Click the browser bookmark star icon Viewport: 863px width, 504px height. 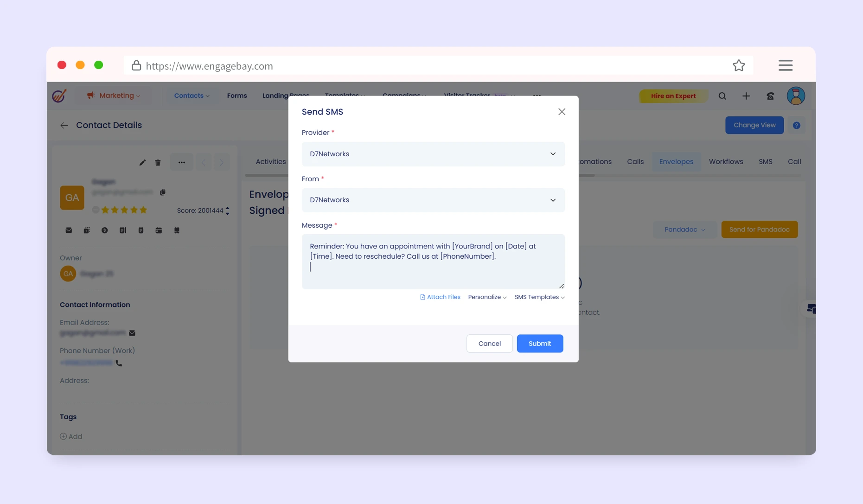click(739, 66)
